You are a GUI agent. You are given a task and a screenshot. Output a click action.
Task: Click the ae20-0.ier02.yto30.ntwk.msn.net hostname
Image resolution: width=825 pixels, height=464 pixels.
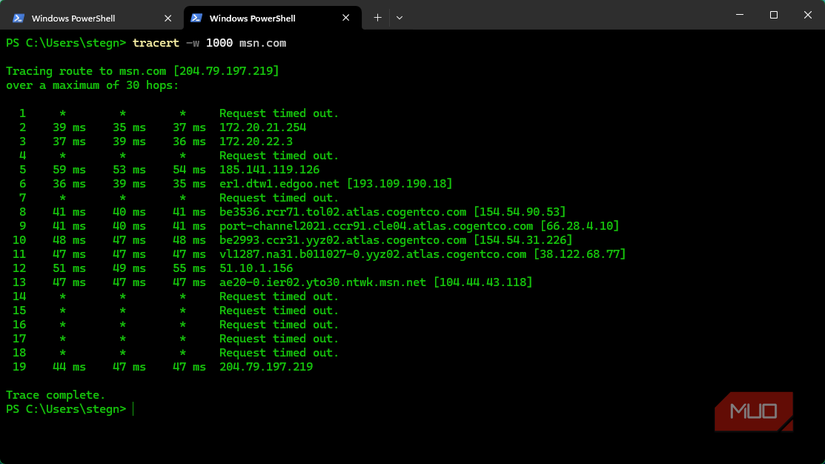[x=323, y=282]
